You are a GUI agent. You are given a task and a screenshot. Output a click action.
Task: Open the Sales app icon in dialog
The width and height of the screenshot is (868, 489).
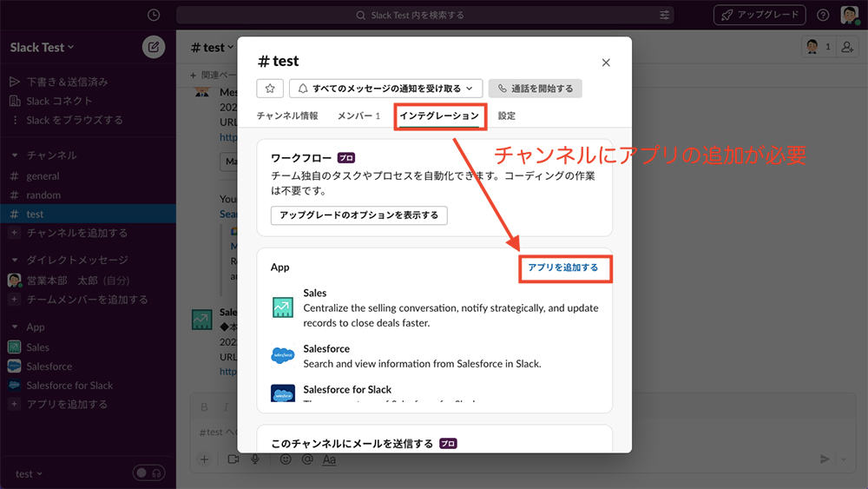click(x=283, y=307)
